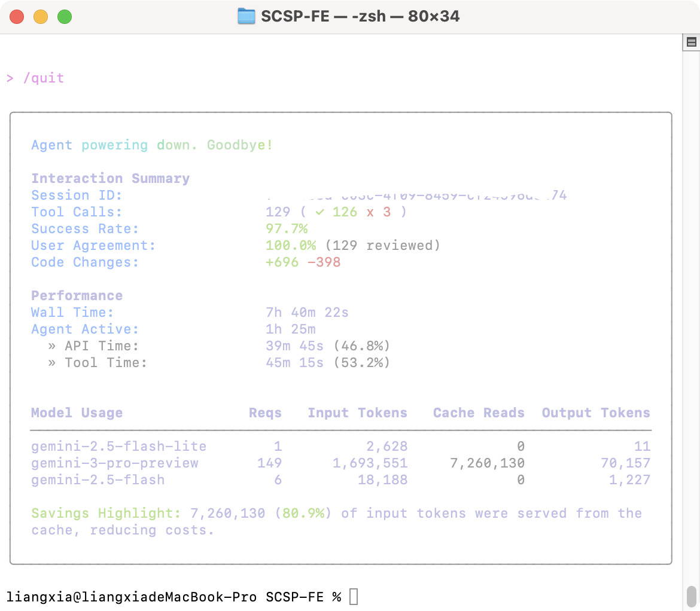Click the '45m 15s' tool time value

tap(294, 362)
